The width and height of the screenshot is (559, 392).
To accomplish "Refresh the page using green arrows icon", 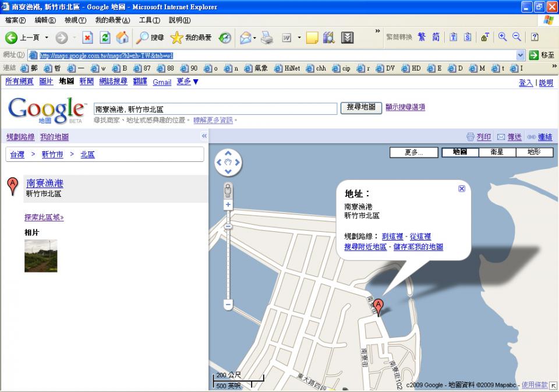I will tap(105, 37).
